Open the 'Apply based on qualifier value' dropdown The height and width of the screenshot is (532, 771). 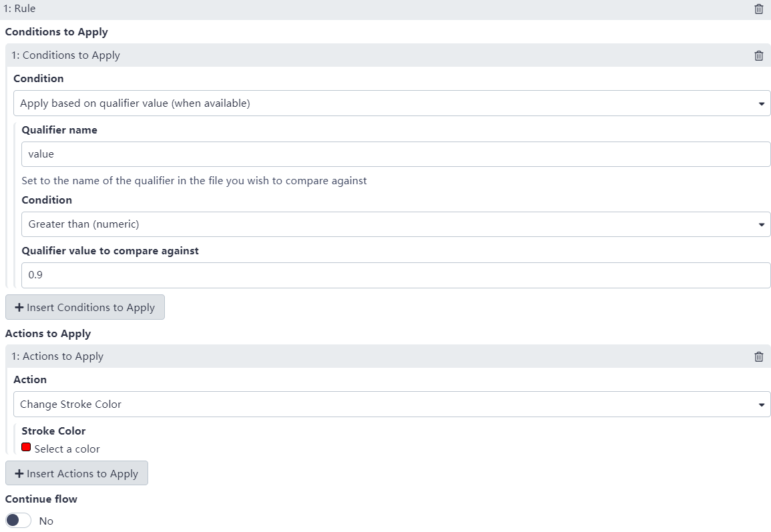392,103
